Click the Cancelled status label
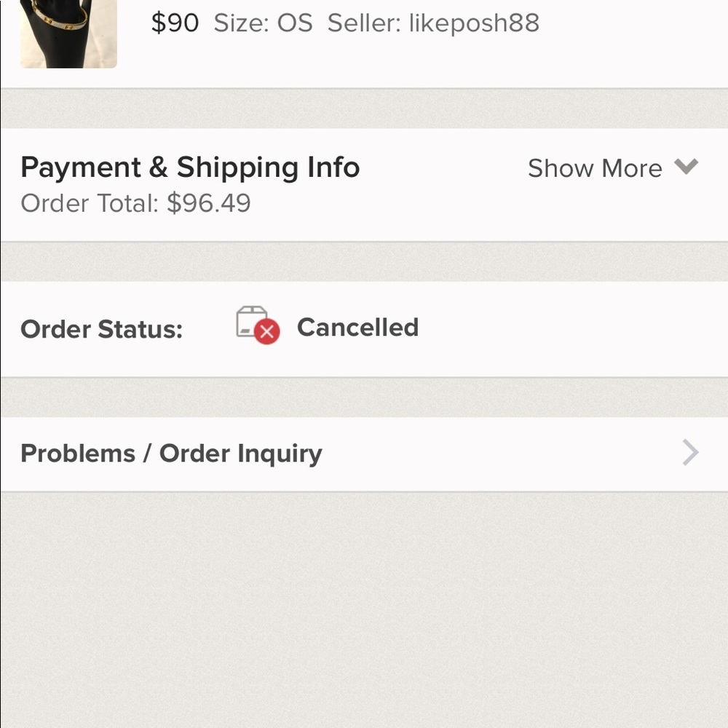This screenshot has height=728, width=728. (x=358, y=328)
